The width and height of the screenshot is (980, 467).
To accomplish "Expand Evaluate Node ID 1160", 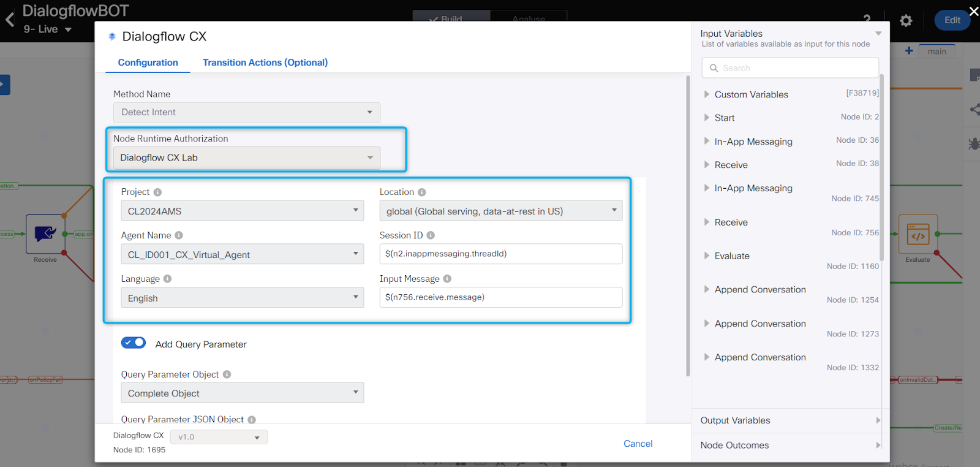I will (706, 256).
